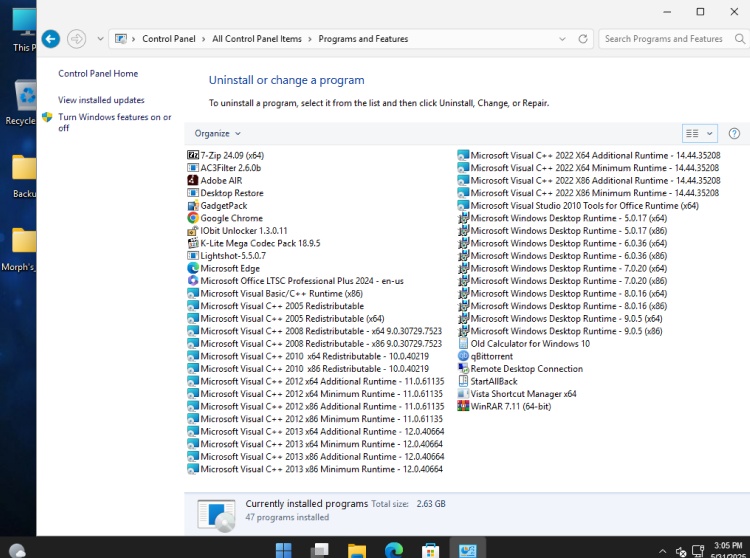The image size is (750, 558).
Task: Click the Google Chrome icon in list
Action: pos(193,218)
